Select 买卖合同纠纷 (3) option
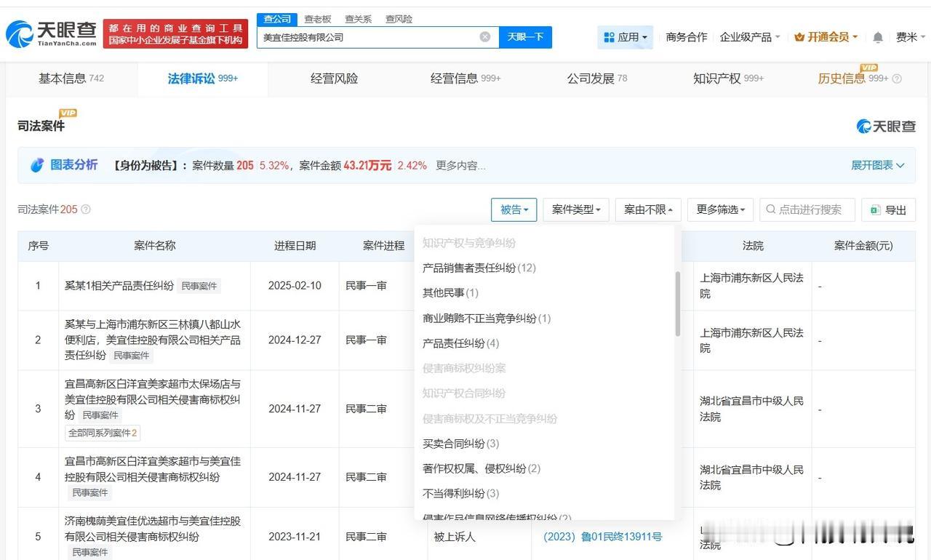The width and height of the screenshot is (931, 560). [461, 444]
